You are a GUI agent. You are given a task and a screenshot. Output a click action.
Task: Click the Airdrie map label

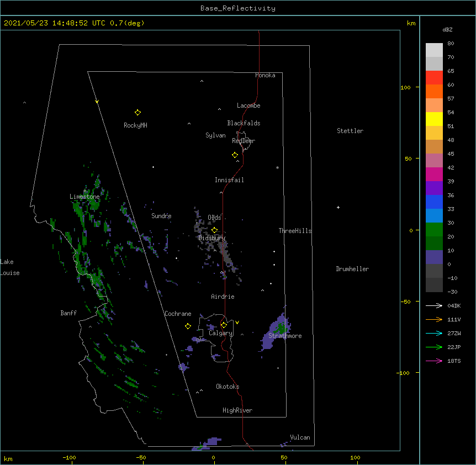click(x=223, y=297)
